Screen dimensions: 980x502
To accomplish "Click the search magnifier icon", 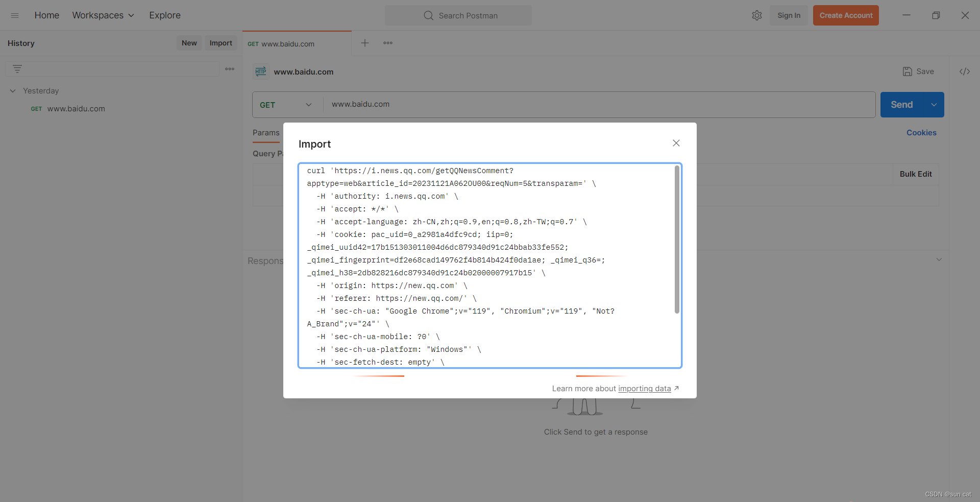I will point(429,15).
